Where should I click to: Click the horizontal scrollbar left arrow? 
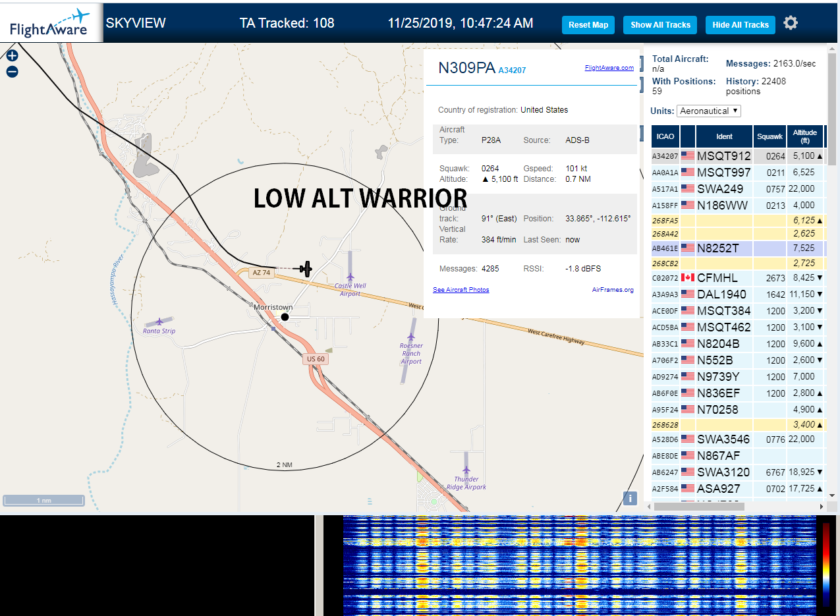tap(648, 507)
